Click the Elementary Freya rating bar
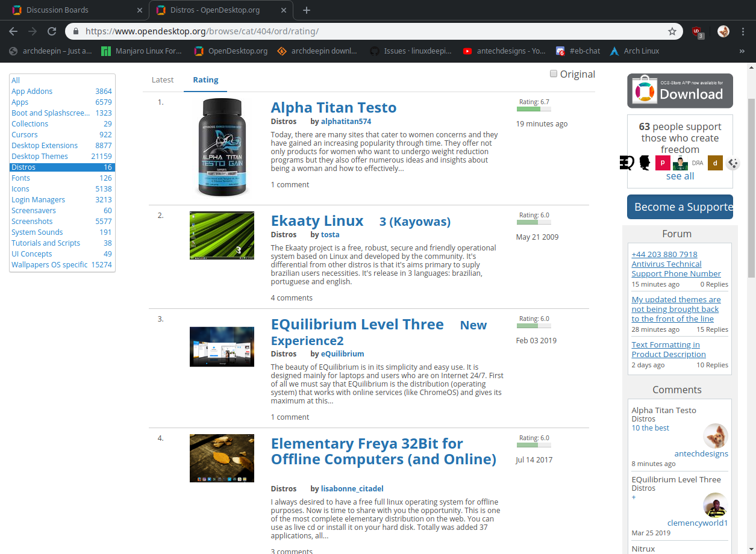This screenshot has height=554, width=756. 533,445
